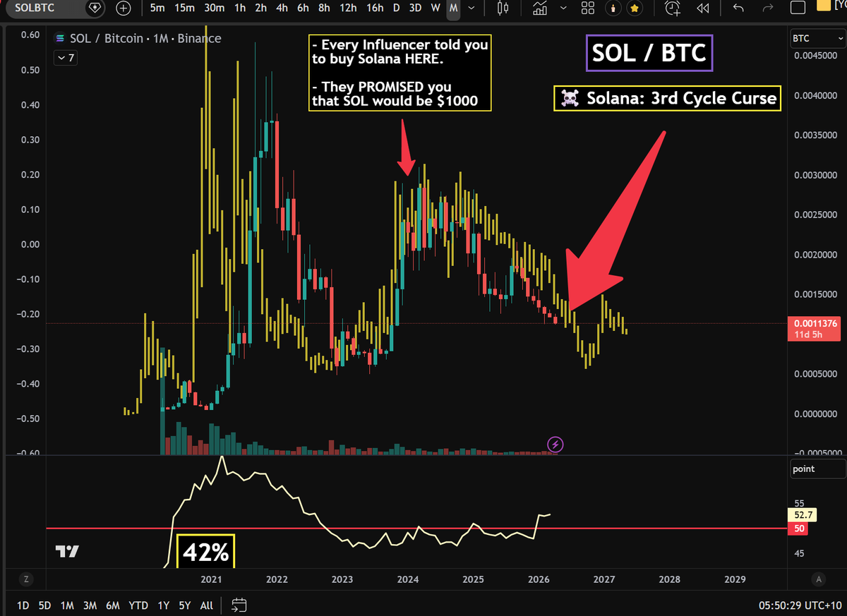Screen dimensions: 847x616
Task: Select the 6h interval
Action: pyautogui.click(x=304, y=8)
